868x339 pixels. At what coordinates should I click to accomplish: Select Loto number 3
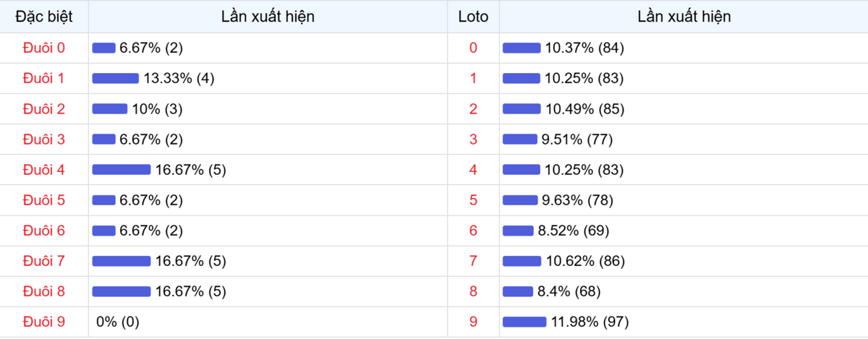pos(473,140)
